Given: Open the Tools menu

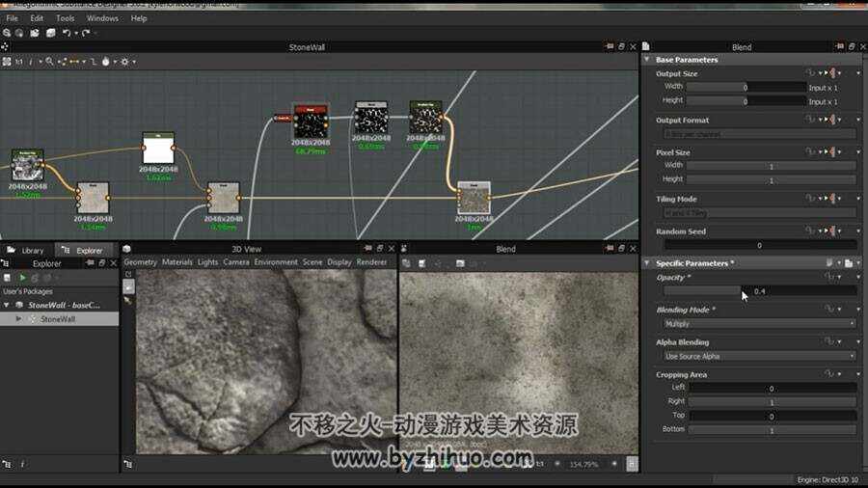Looking at the screenshot, I should [x=65, y=18].
